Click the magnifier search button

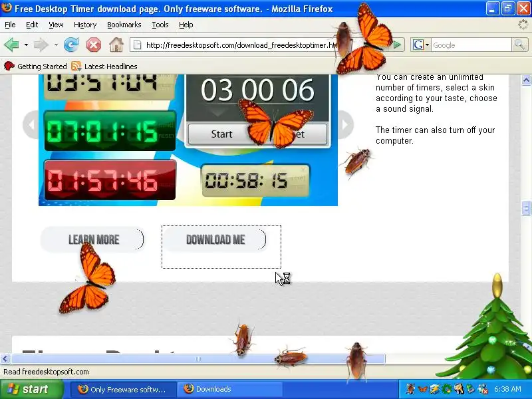tap(519, 45)
